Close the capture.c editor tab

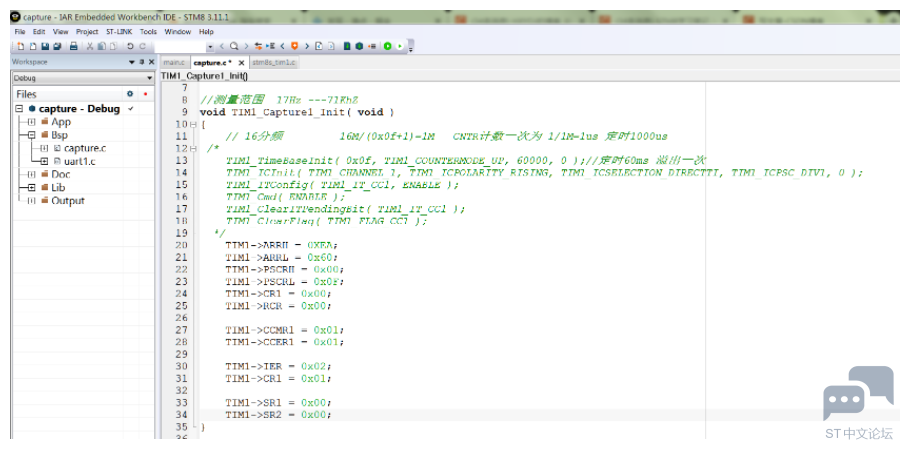click(242, 63)
